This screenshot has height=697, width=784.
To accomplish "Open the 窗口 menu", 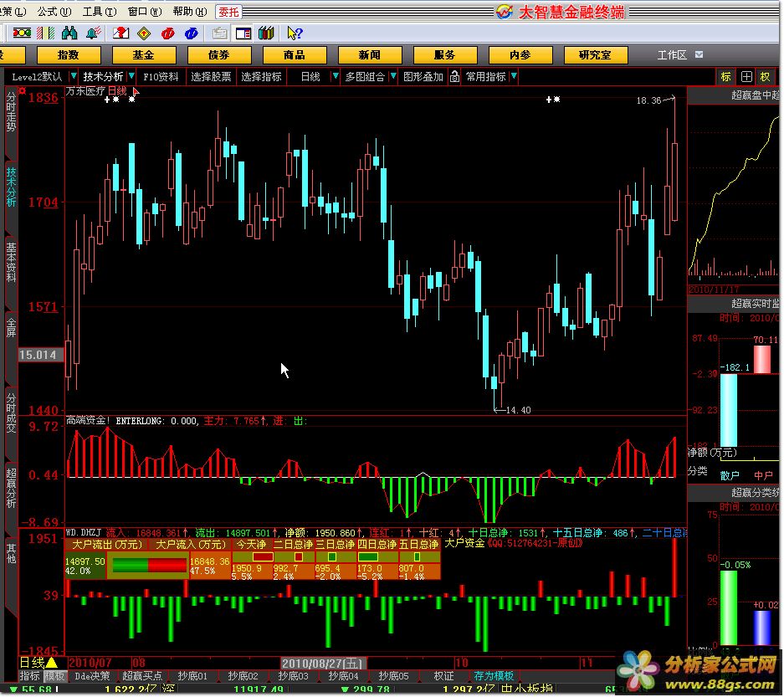I will [x=145, y=11].
